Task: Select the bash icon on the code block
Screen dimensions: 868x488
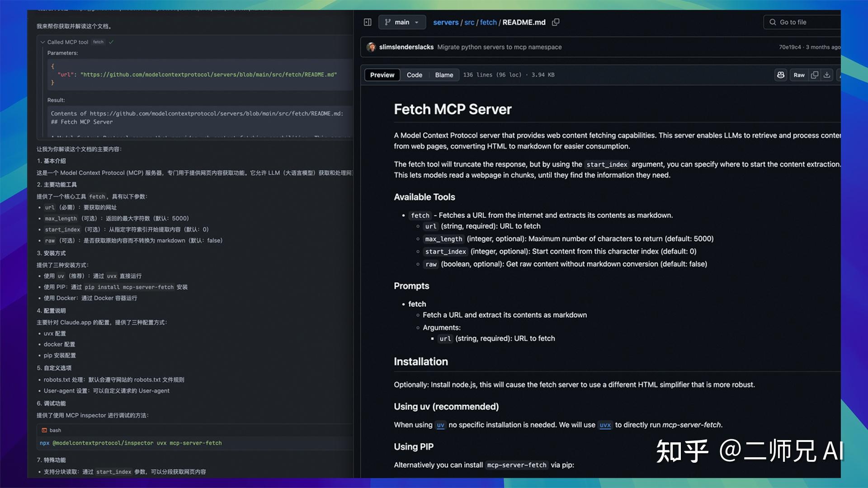Action: tap(43, 430)
